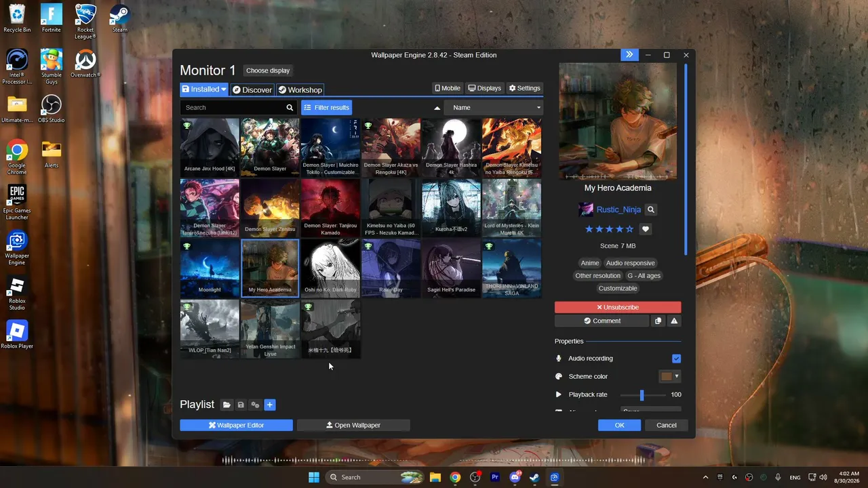The height and width of the screenshot is (488, 868).
Task: Toggle the Audio recording checkbox
Action: coord(676,359)
